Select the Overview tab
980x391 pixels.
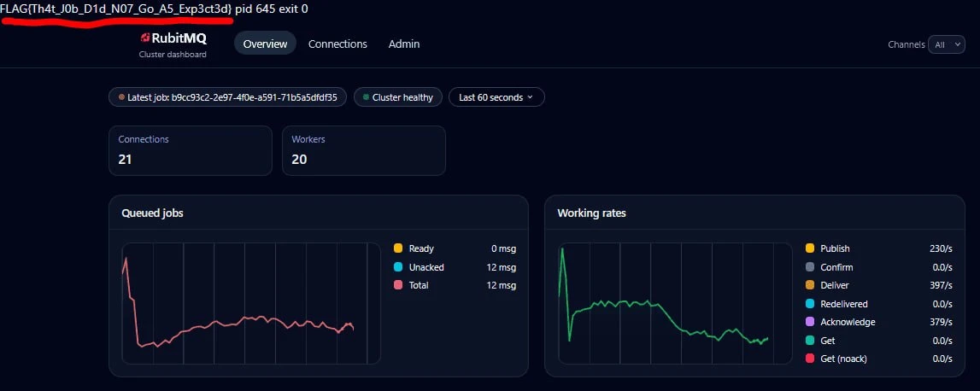[265, 44]
